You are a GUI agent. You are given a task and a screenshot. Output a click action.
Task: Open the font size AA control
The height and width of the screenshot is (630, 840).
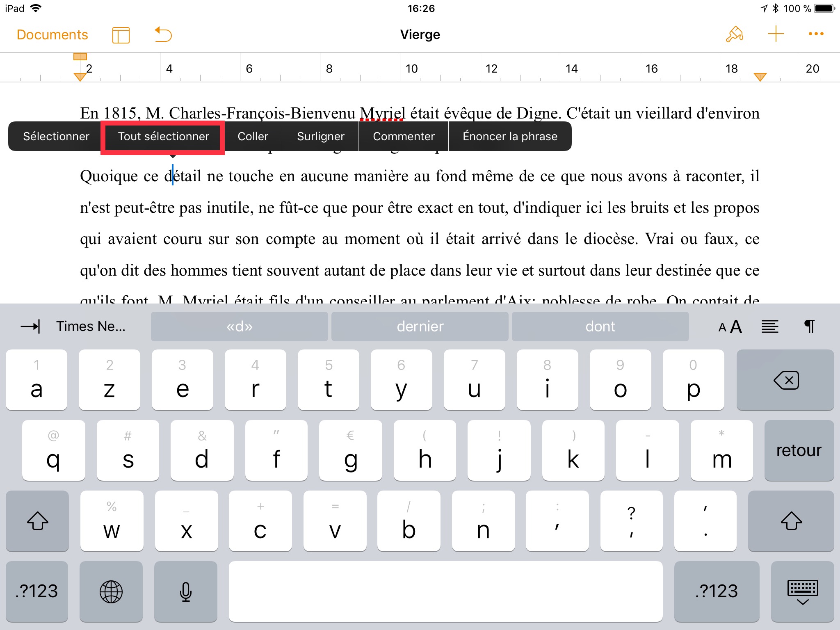[730, 326]
